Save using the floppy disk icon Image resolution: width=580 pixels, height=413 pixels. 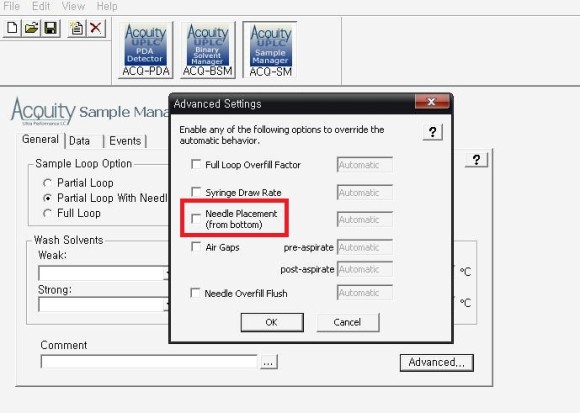[x=50, y=28]
